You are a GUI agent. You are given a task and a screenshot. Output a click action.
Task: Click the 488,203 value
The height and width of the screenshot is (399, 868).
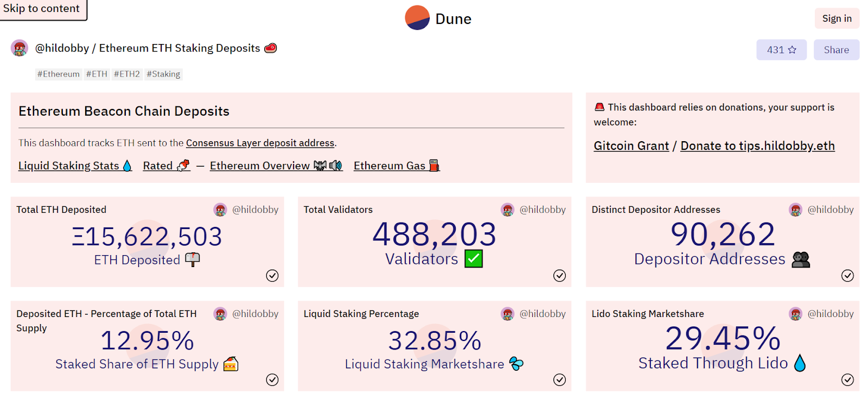435,235
